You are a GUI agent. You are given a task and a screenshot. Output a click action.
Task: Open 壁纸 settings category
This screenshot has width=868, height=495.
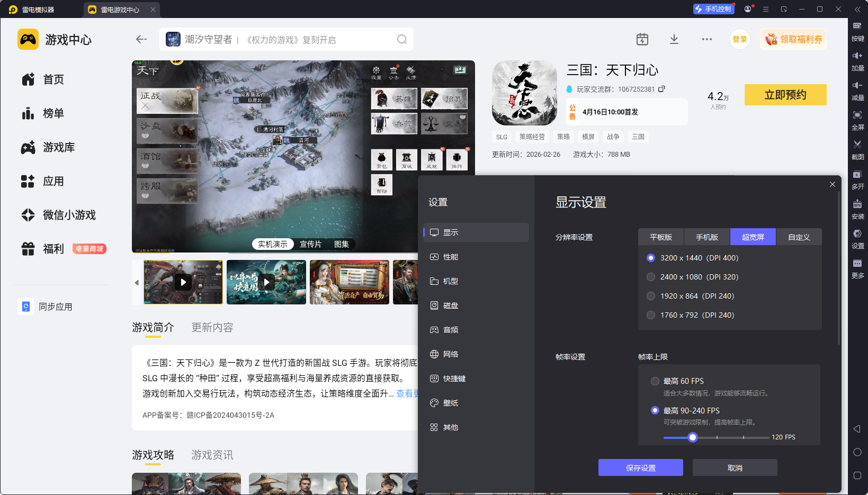coord(476,403)
